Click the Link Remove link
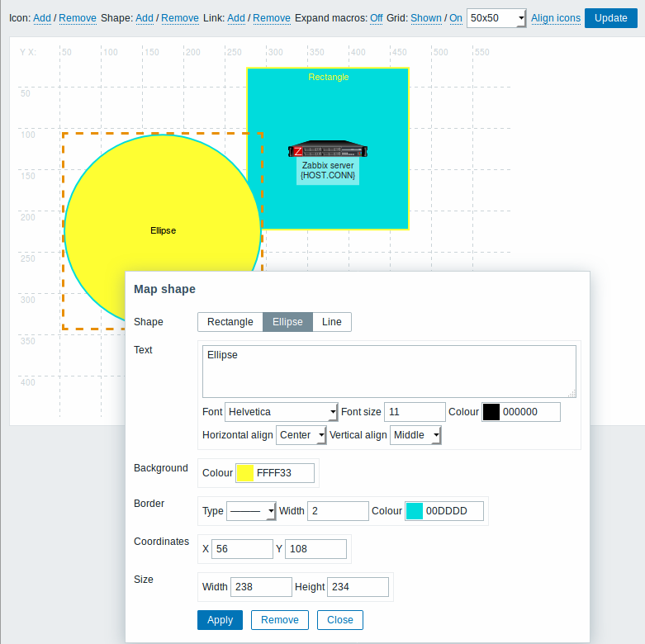The height and width of the screenshot is (644, 645). 272,18
